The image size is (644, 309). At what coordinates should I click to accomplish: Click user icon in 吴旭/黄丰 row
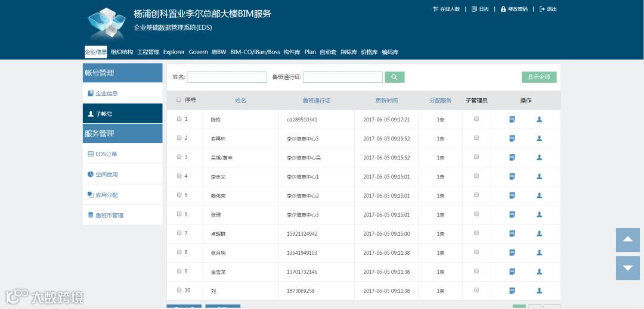[539, 157]
